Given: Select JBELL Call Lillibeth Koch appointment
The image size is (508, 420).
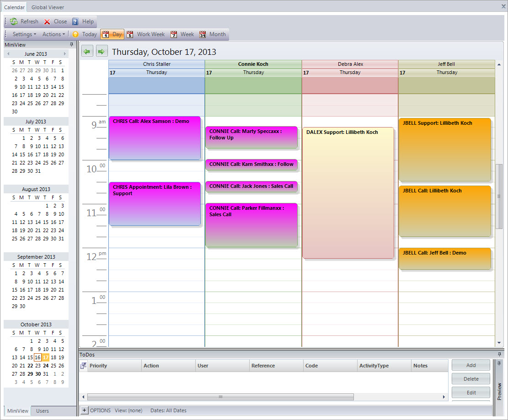Looking at the screenshot, I should click(445, 211).
